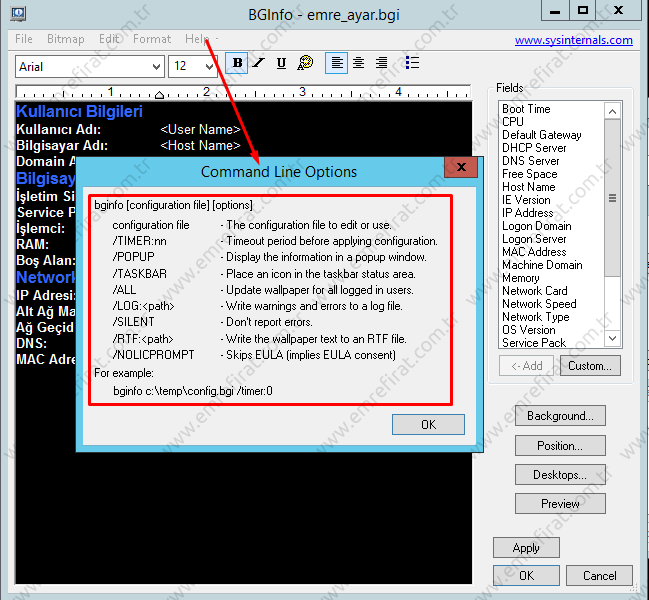Center align the text
This screenshot has width=649, height=600.
pyautogui.click(x=359, y=63)
